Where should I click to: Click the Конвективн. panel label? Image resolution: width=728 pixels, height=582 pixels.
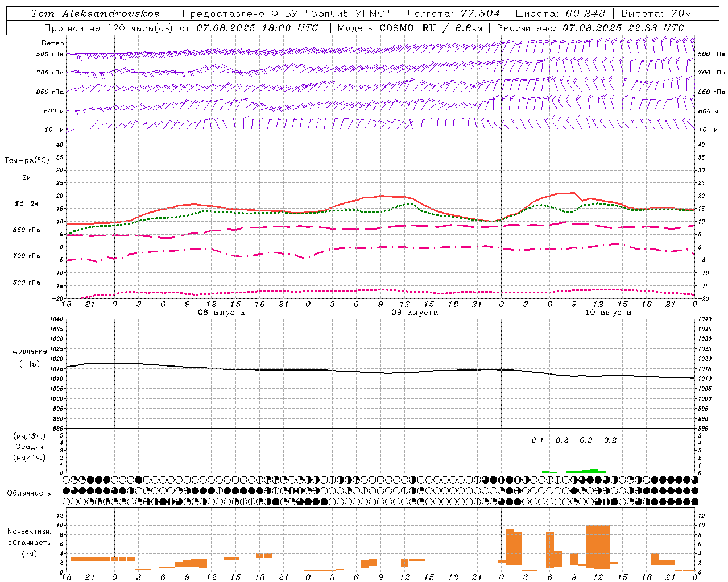(x=30, y=531)
